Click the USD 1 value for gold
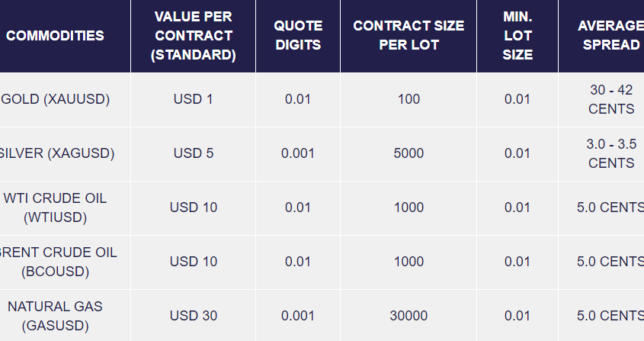The image size is (644, 341). coord(193,99)
